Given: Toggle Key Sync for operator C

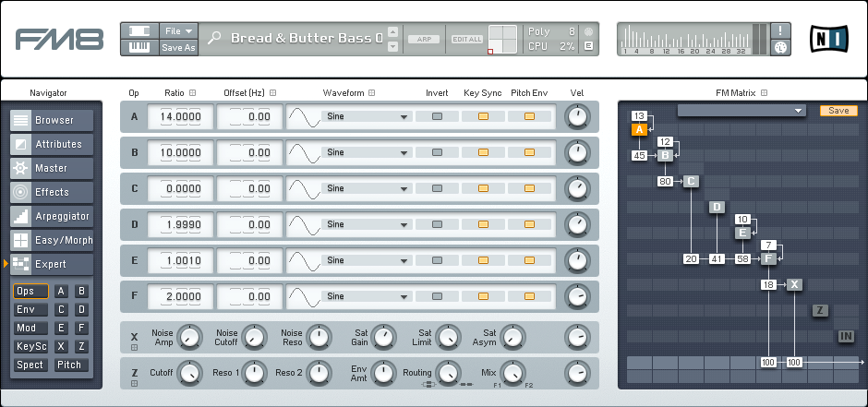Looking at the screenshot, I should click(483, 188).
